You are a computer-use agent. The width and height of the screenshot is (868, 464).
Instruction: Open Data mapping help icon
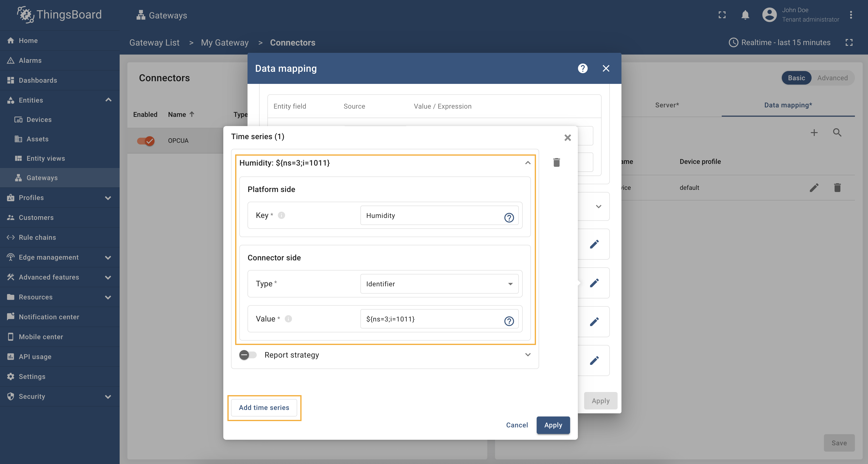click(x=582, y=68)
